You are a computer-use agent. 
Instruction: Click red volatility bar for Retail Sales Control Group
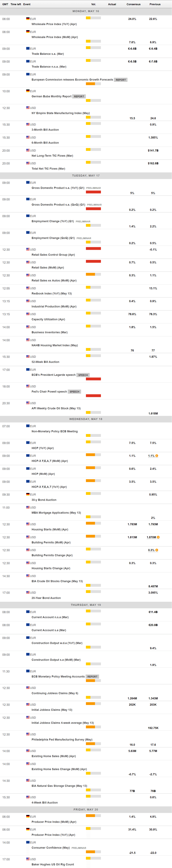point(93,248)
